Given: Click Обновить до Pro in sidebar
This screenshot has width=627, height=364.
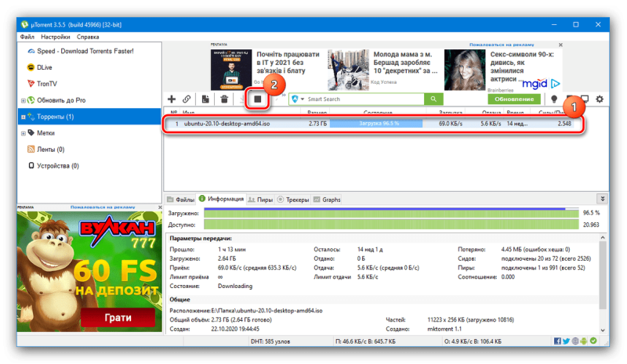Looking at the screenshot, I should click(x=61, y=100).
